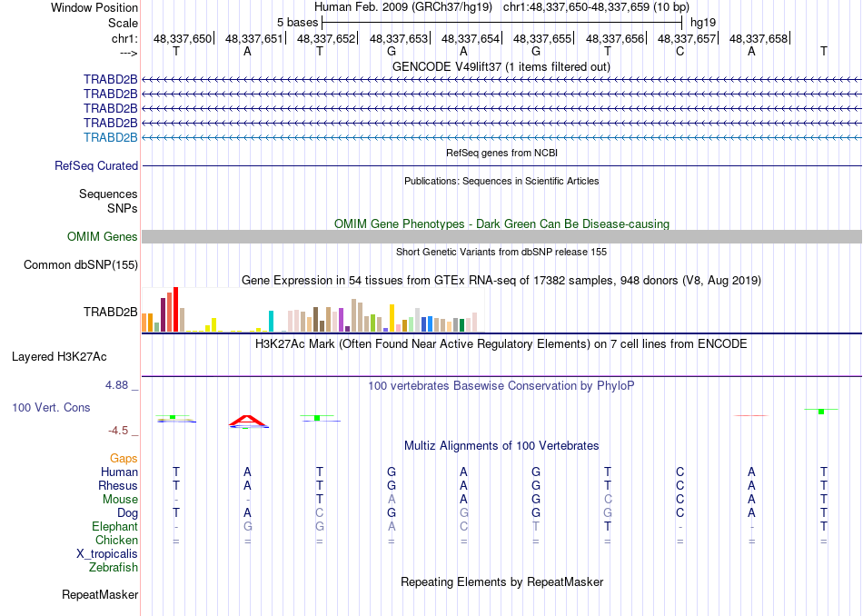
Task: Click 'Repeating Elements by RepeatMasker' title
Action: coord(501,582)
